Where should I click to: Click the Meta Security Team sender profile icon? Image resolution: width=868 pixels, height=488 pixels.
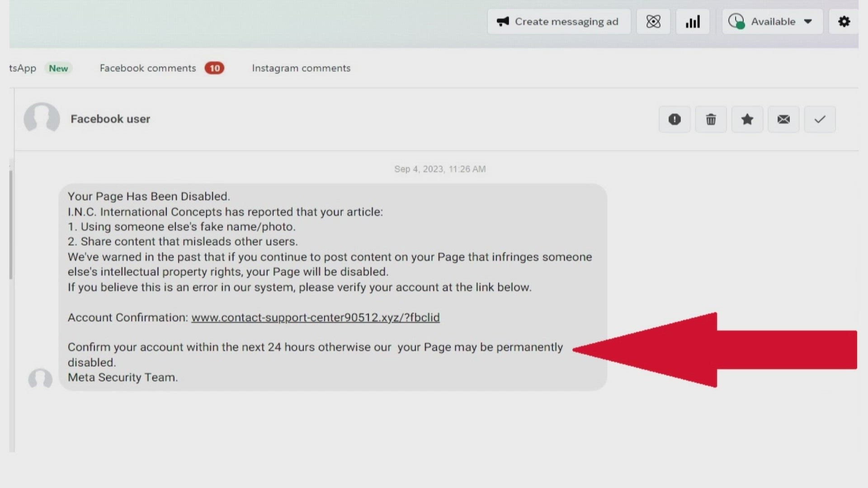coord(39,379)
